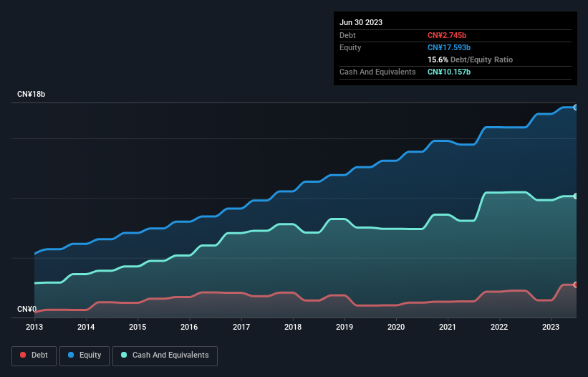Click the 2017 year tick label
Viewport: 588px width, 377px height.
point(241,327)
